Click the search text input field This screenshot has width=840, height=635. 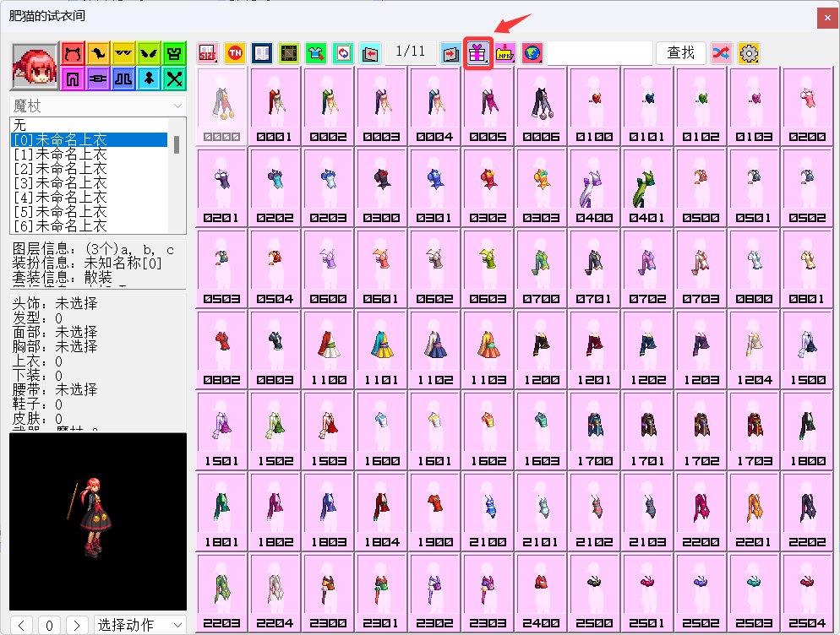[599, 53]
